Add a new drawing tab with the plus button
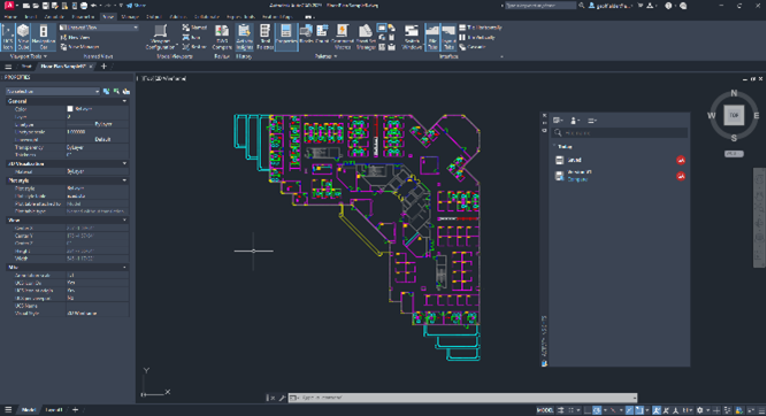This screenshot has height=416, width=766. [104, 66]
